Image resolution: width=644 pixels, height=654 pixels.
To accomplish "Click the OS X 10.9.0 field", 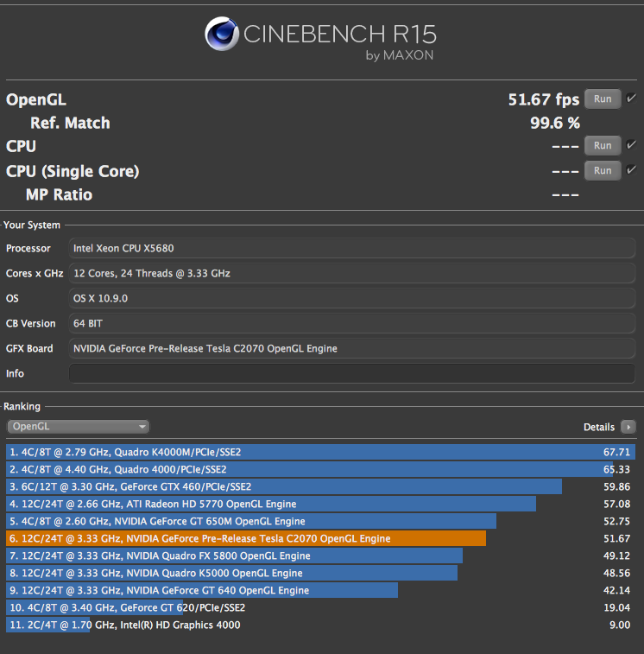I will (352, 298).
